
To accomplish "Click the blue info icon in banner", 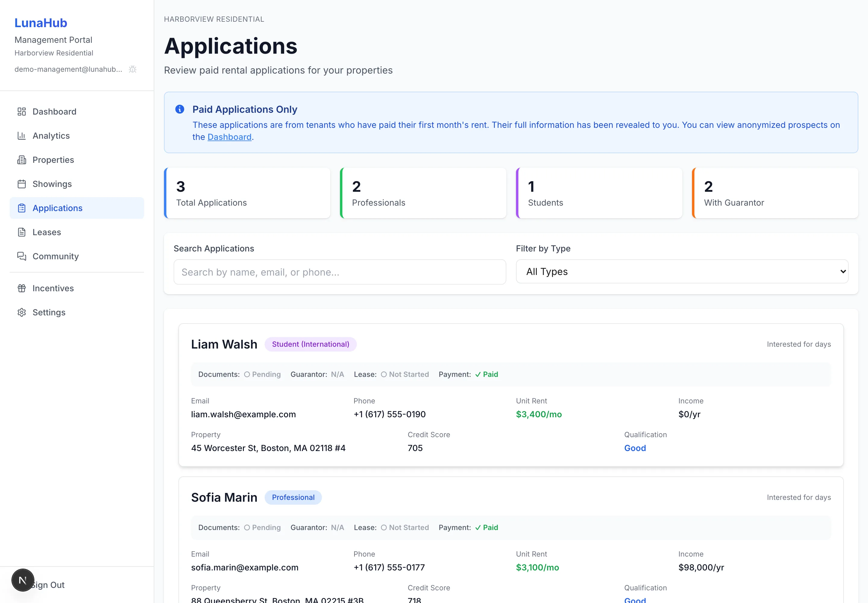I will pyautogui.click(x=180, y=109).
